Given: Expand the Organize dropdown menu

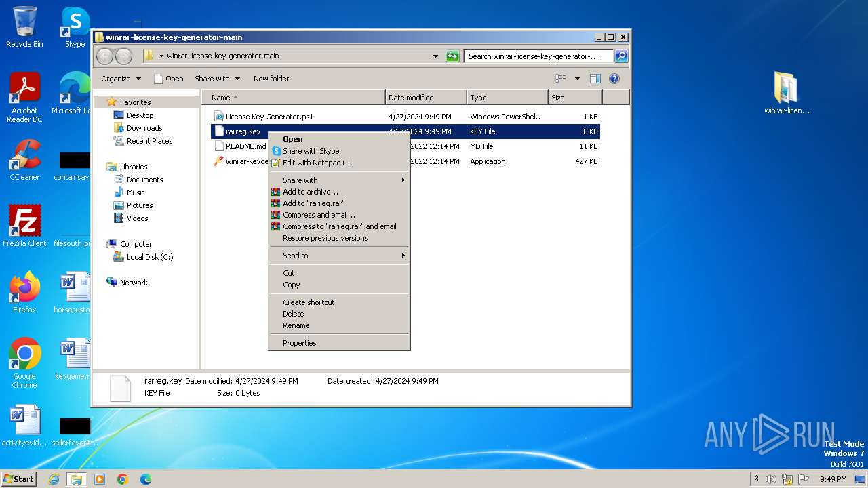Looking at the screenshot, I should pyautogui.click(x=121, y=79).
